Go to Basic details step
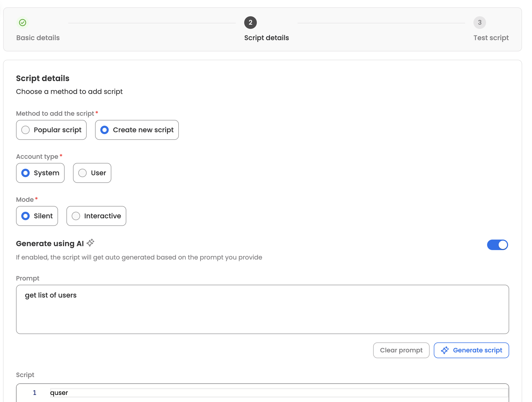 pyautogui.click(x=38, y=38)
